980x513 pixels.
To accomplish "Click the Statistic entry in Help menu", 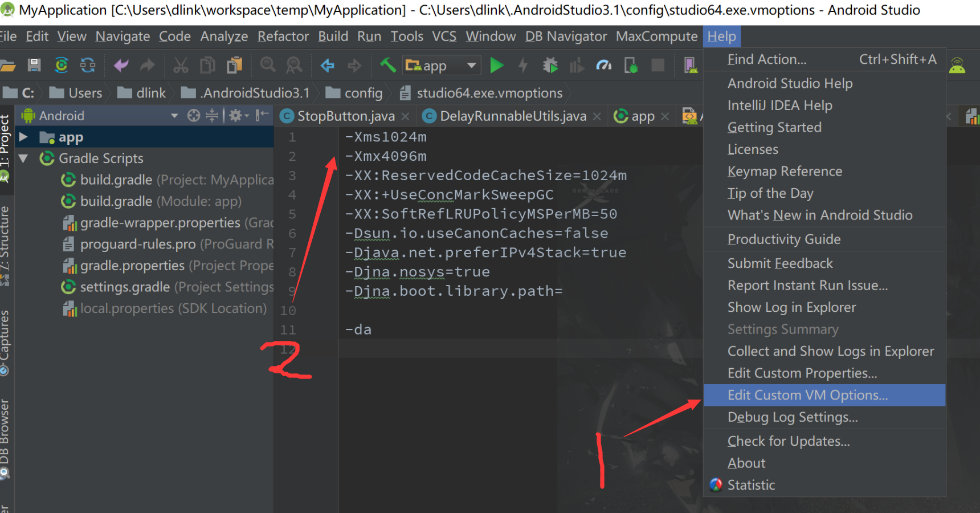I will pyautogui.click(x=824, y=485).
